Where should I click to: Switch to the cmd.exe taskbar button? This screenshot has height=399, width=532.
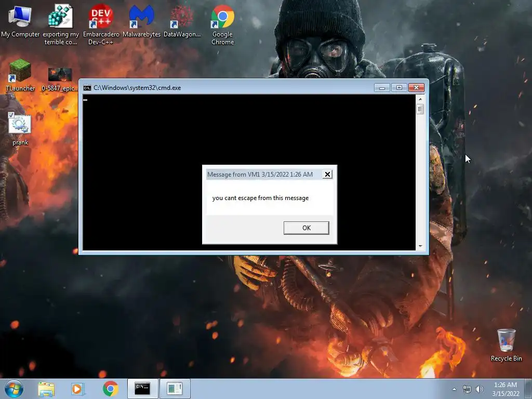pyautogui.click(x=142, y=389)
